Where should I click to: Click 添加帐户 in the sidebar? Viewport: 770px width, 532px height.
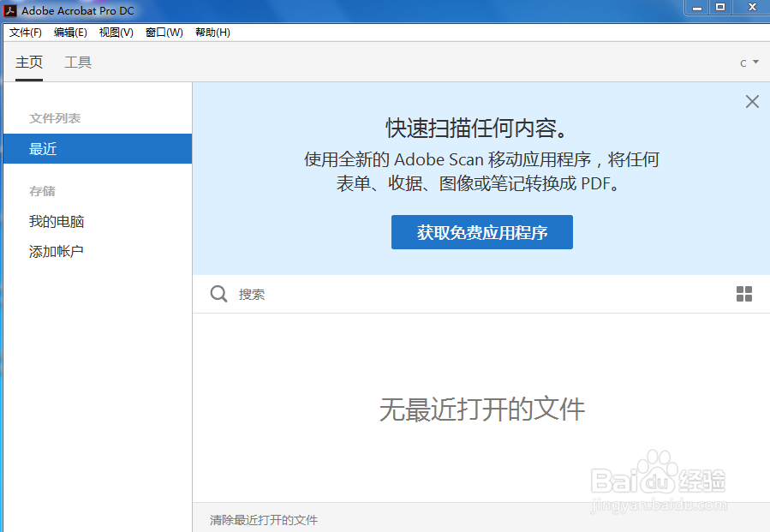56,250
